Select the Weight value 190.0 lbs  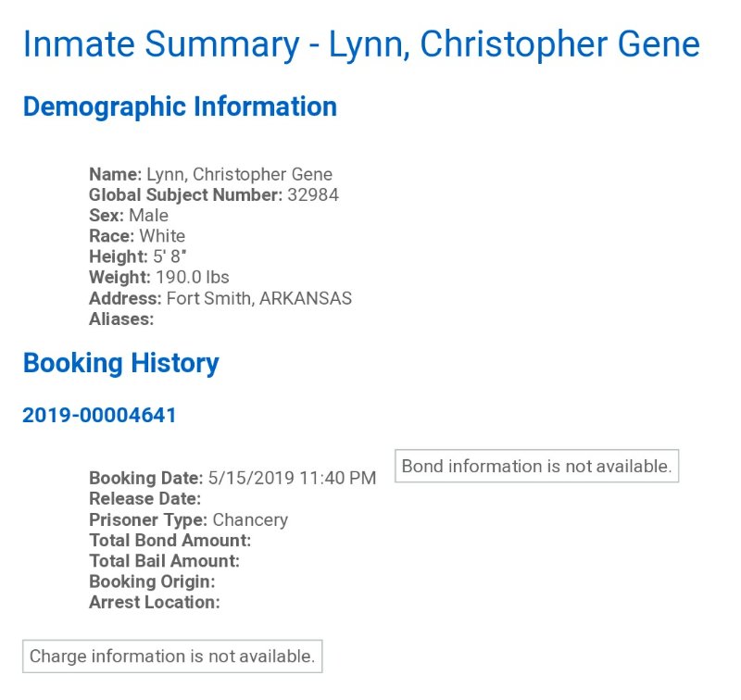point(193,277)
